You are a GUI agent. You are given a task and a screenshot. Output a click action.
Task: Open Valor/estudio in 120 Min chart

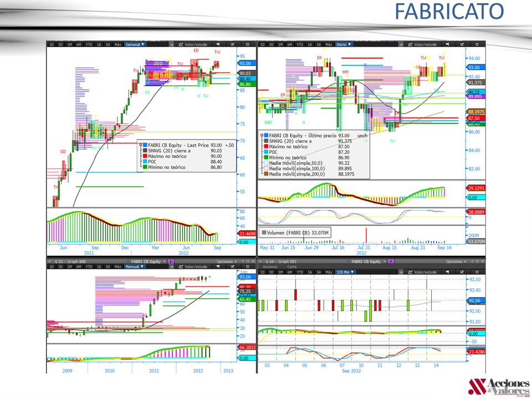pos(422,272)
